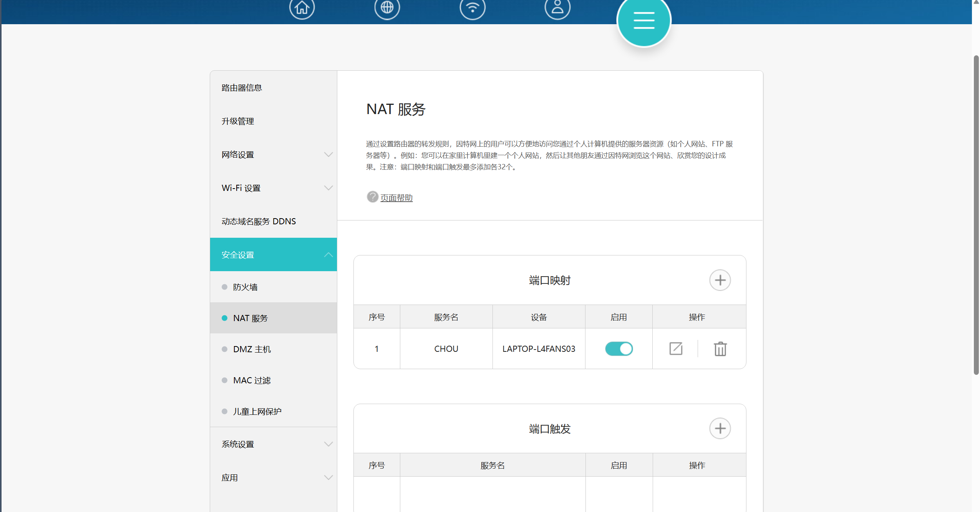This screenshot has width=980, height=512.
Task: Add a new 端口触发 rule
Action: [x=720, y=428]
